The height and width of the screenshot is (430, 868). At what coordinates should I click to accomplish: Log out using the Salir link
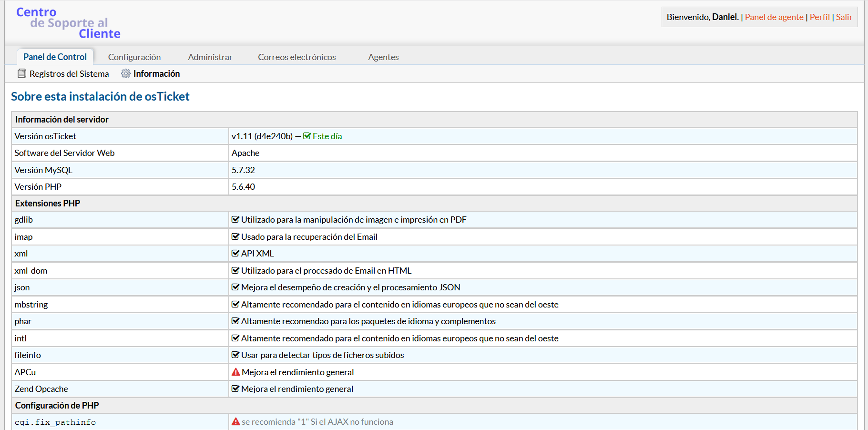(844, 17)
